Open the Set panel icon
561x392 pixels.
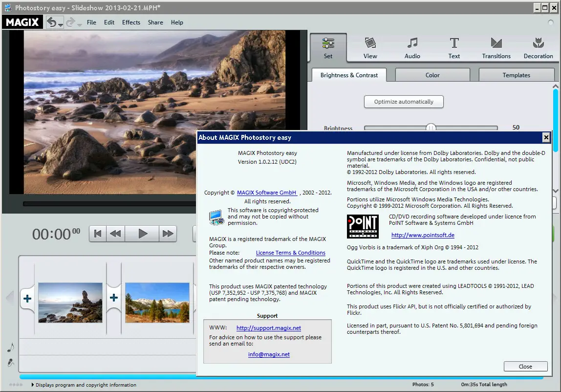point(328,44)
